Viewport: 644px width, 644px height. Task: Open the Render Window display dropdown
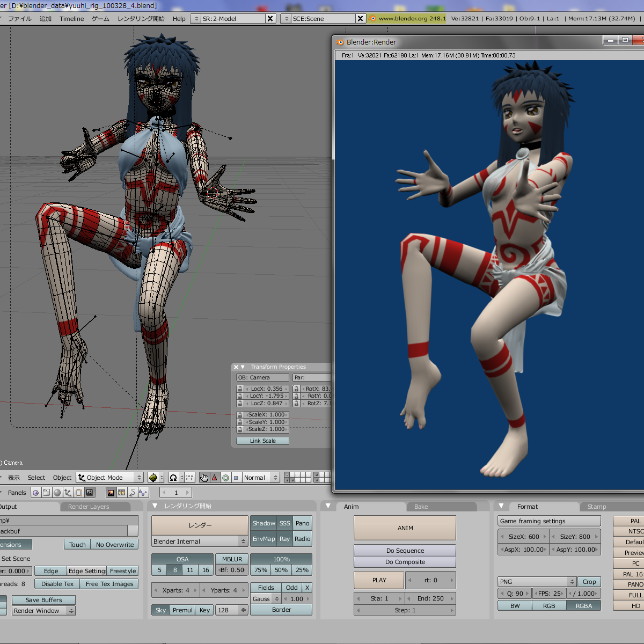[44, 611]
